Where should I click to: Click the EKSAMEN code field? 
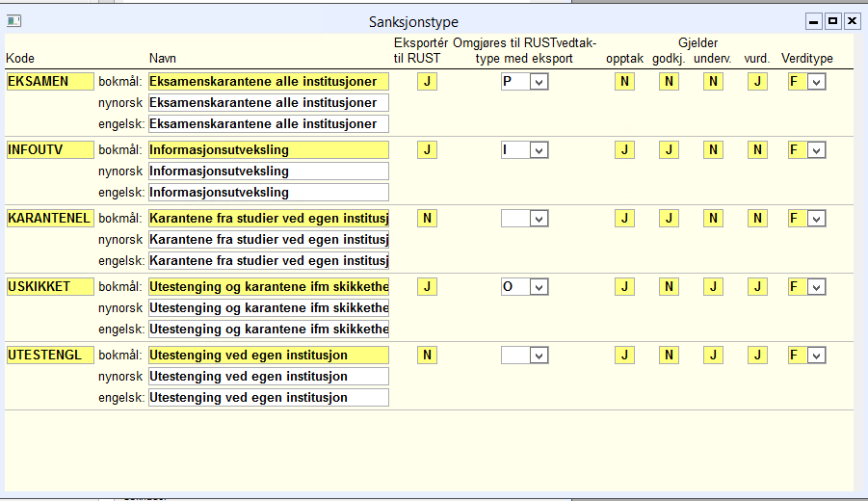50,81
